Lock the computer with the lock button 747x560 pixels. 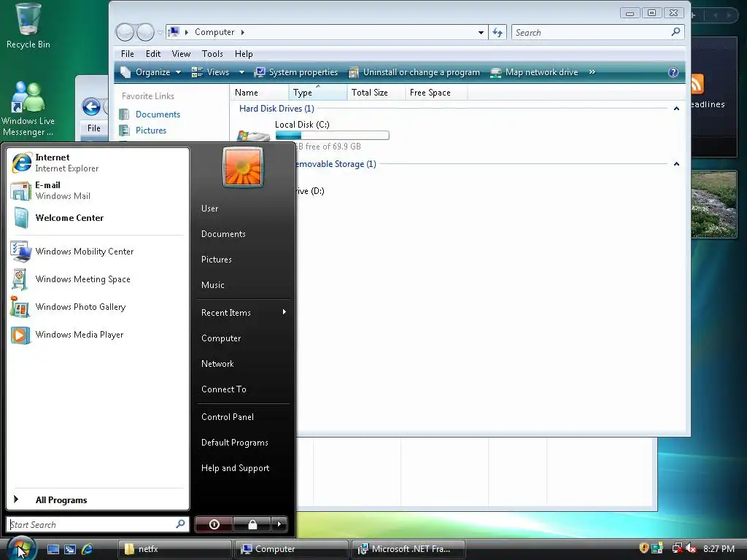252,524
